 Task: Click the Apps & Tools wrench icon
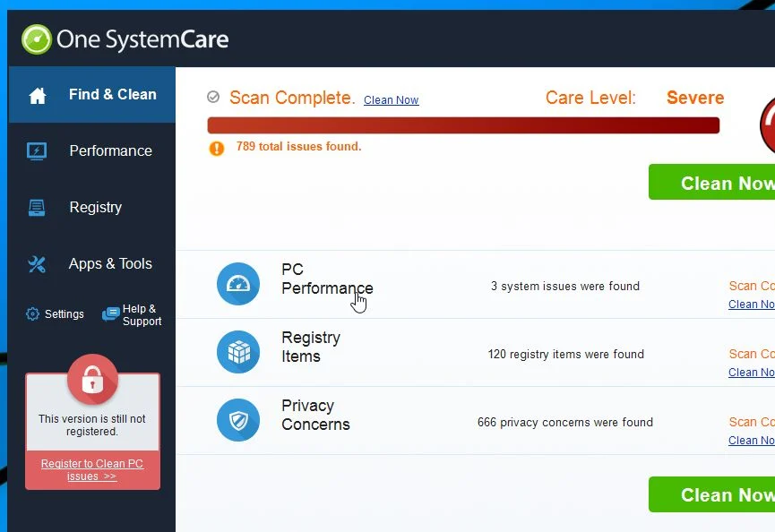(37, 264)
